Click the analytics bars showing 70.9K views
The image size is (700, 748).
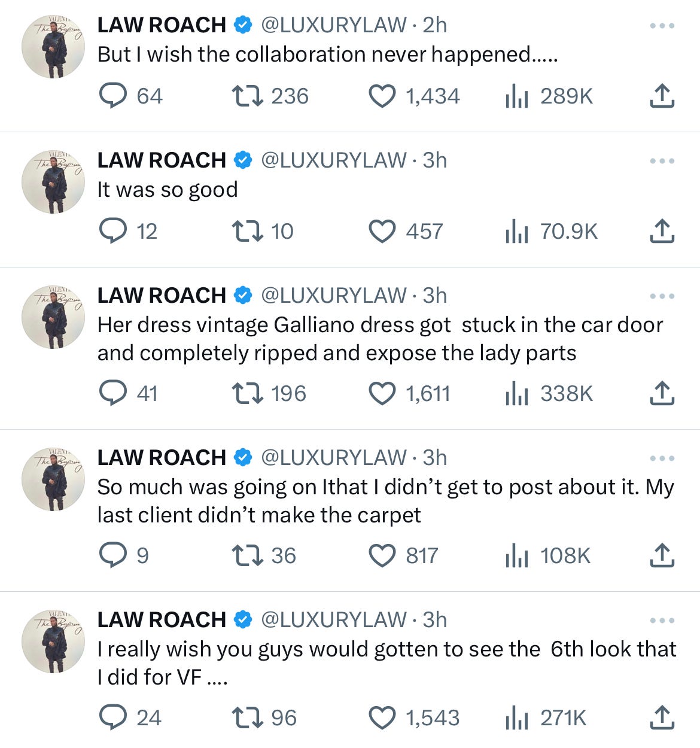tap(516, 232)
